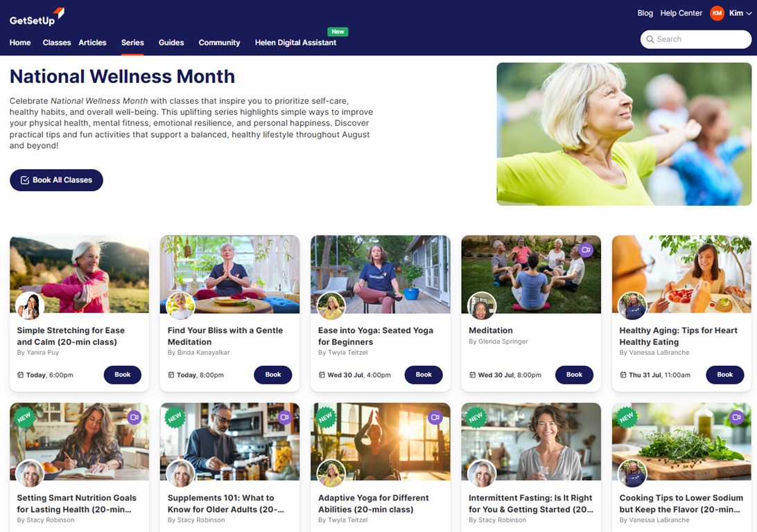Book the Find Your Bliss meditation class
757x532 pixels.
tap(272, 375)
